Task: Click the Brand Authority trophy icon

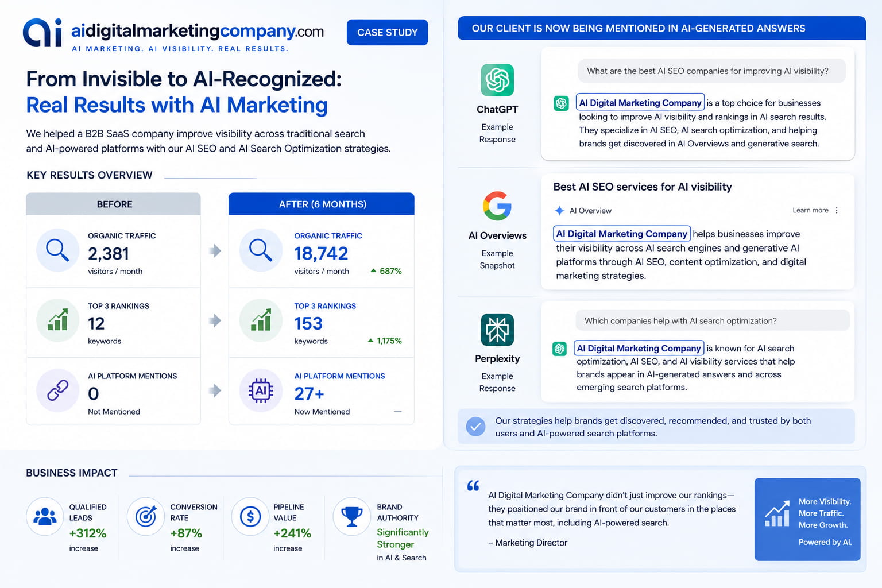Action: [352, 516]
